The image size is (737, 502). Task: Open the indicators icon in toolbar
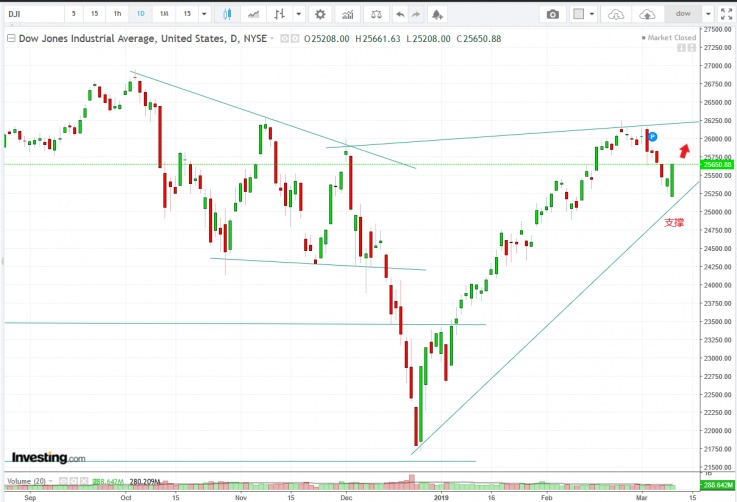tap(349, 14)
